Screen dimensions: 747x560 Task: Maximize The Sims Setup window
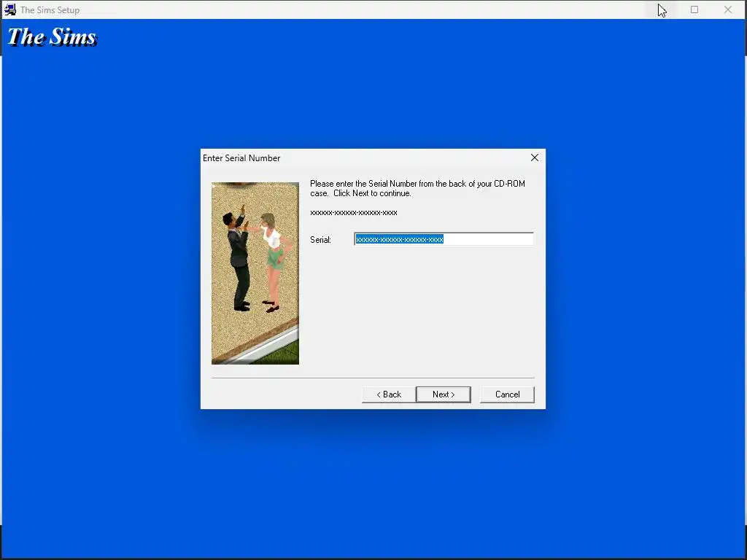click(694, 9)
